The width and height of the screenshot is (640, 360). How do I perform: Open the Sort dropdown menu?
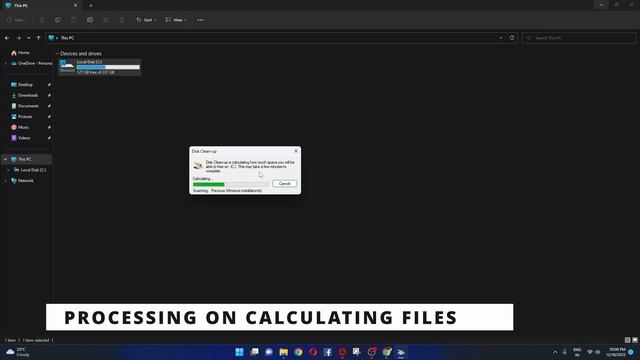click(146, 20)
